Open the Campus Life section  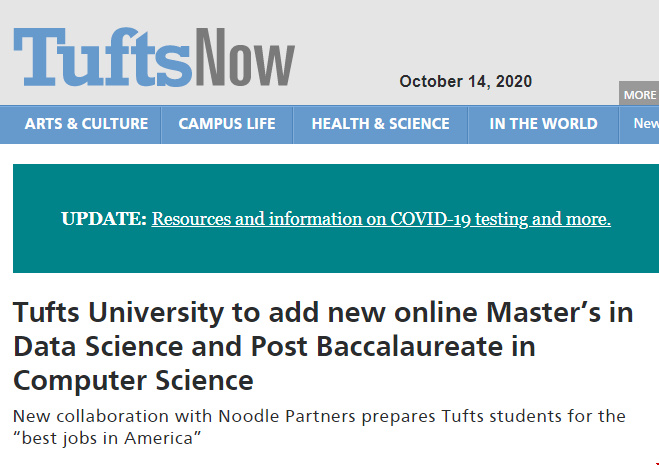[227, 124]
